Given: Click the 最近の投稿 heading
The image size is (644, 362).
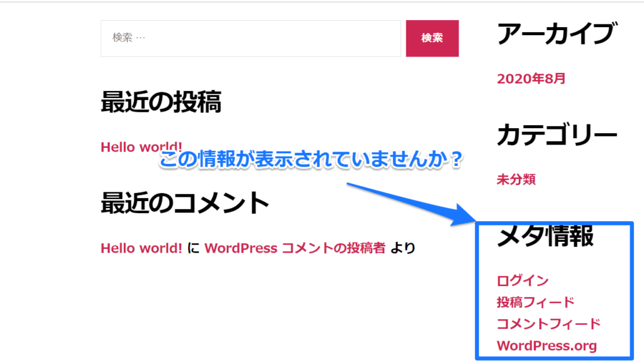Looking at the screenshot, I should (161, 102).
